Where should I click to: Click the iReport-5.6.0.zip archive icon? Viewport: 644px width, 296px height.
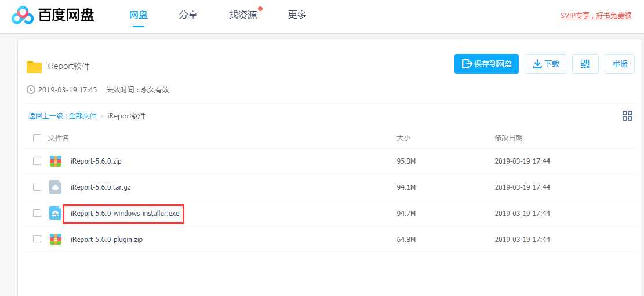(x=56, y=161)
